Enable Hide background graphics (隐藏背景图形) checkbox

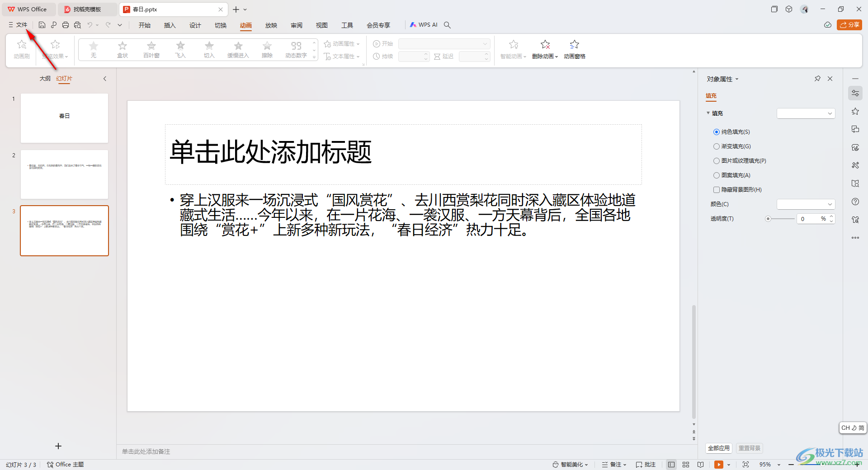(x=717, y=190)
